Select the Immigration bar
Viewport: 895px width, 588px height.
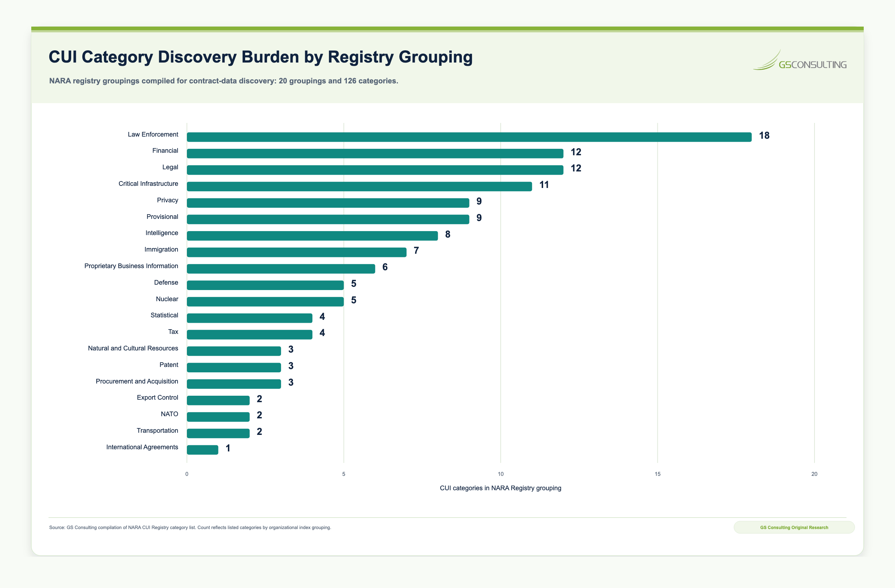point(296,252)
